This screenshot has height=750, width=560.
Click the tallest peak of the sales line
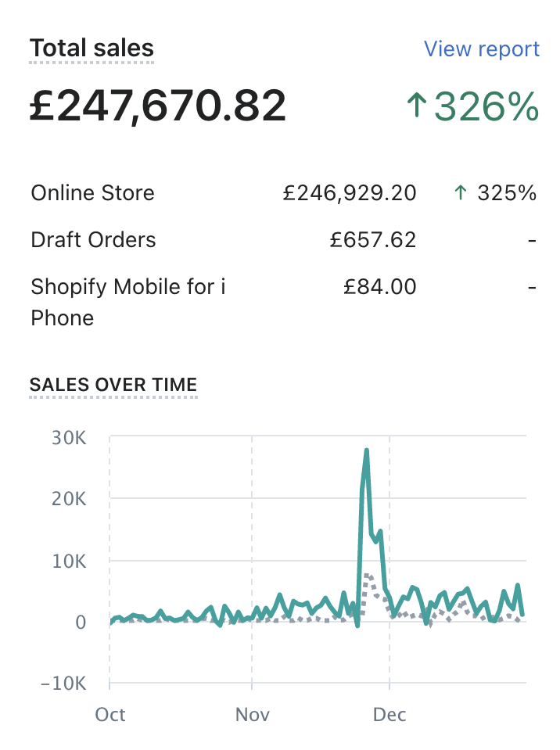coord(366,451)
